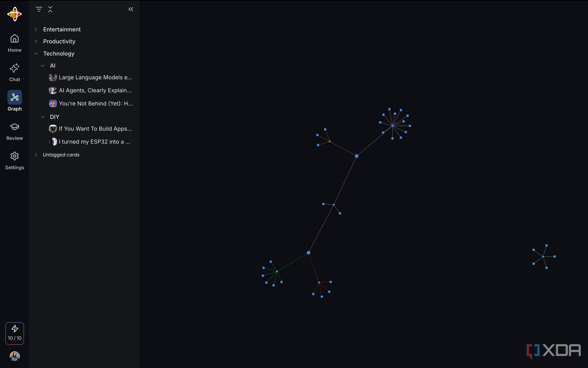Collapse the sidebar panel with double chevron
Image resolution: width=588 pixels, height=368 pixels.
click(x=131, y=9)
